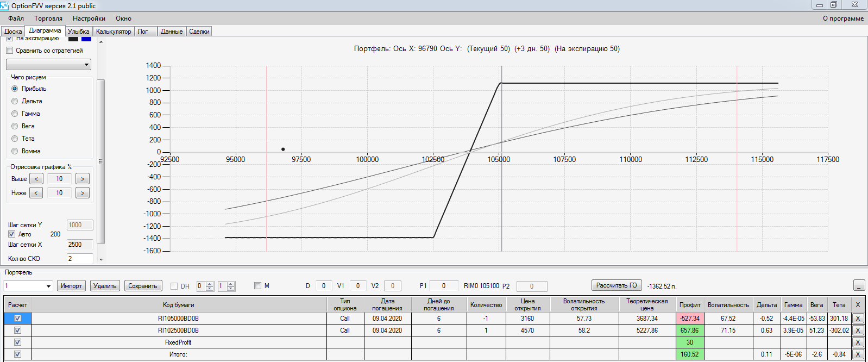Enable Сравнить со стратегией checkbox
Viewport: 868px width, 362px height.
pos(9,51)
